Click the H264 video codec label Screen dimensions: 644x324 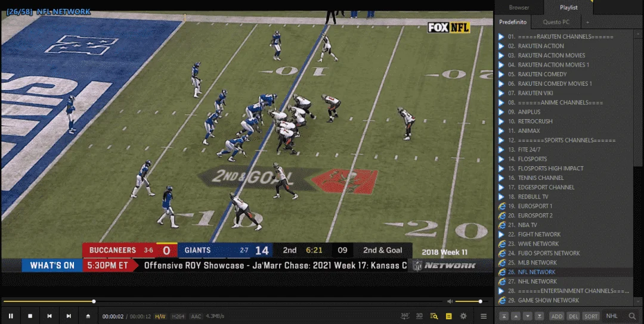178,316
